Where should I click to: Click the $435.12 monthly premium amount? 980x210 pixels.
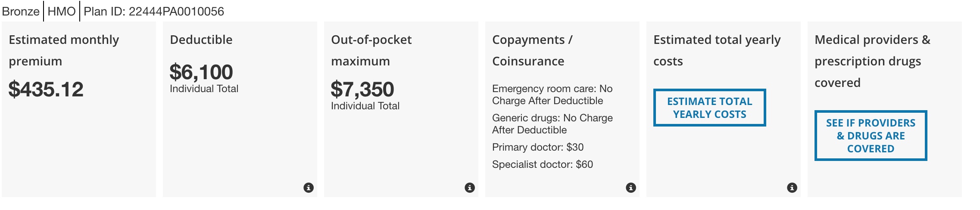[46, 90]
